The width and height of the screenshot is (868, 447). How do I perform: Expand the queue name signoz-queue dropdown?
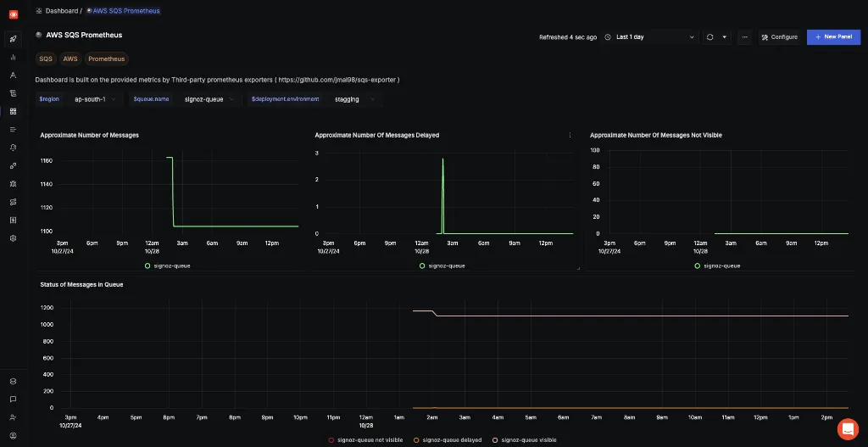click(x=209, y=99)
